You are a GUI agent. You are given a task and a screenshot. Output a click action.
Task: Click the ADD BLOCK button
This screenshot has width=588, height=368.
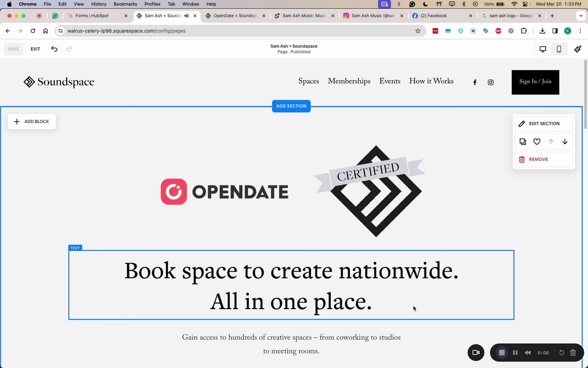pyautogui.click(x=32, y=121)
